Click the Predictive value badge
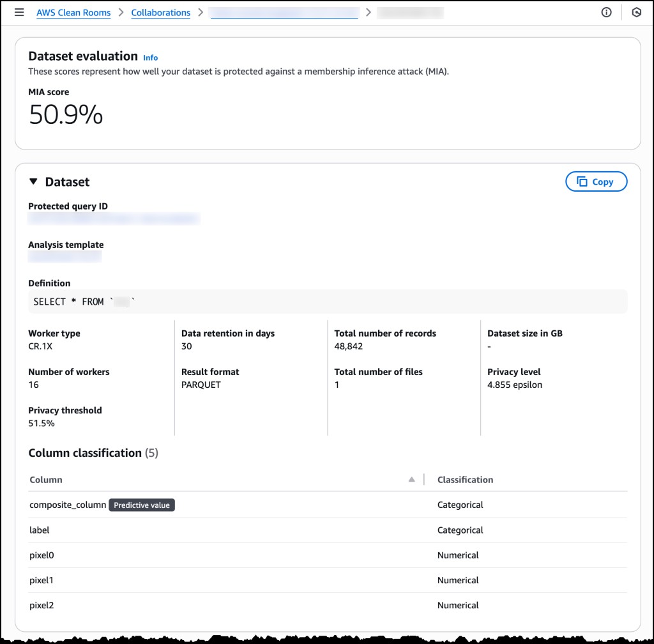Viewport: 654px width, 644px height. (142, 505)
